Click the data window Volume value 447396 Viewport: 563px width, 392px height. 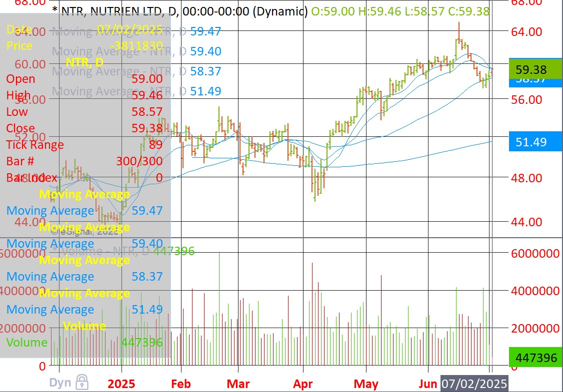(x=142, y=343)
